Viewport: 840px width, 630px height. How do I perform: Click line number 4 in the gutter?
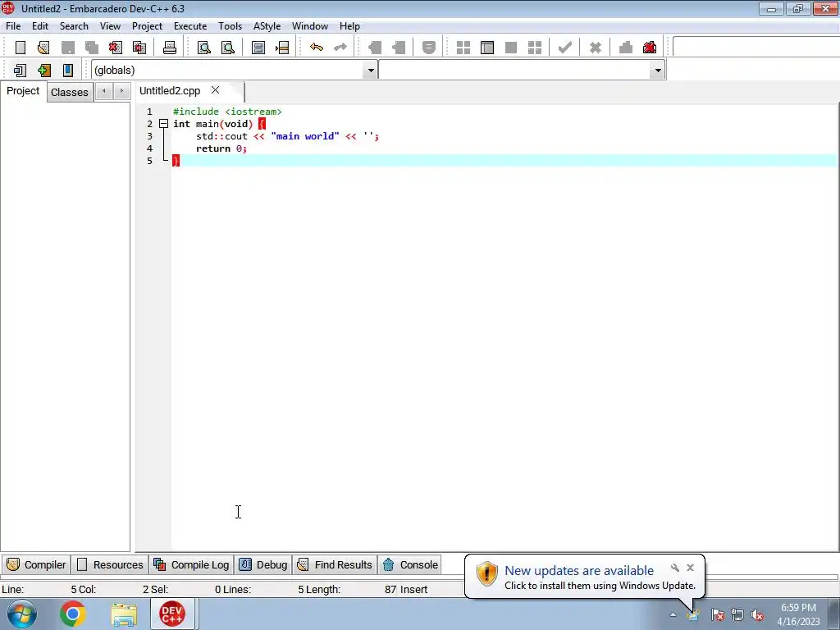click(x=149, y=148)
